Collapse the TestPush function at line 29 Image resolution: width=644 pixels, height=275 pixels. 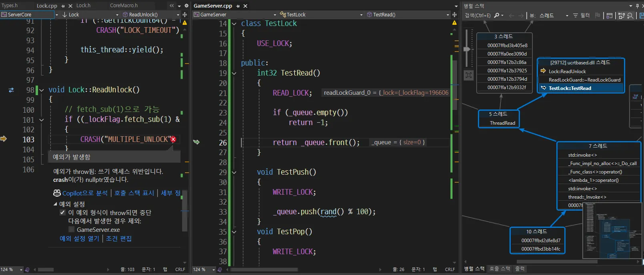(234, 172)
